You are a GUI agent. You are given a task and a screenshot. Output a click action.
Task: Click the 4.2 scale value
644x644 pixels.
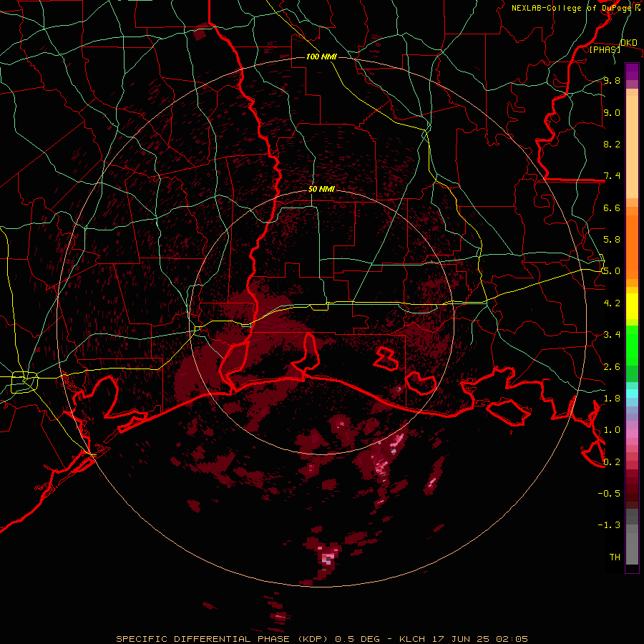612,303
